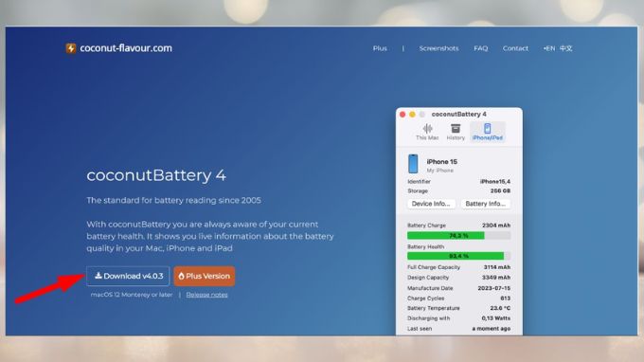Select the History tab icon in coconutBattery
The image size is (644, 362).
coord(456,132)
